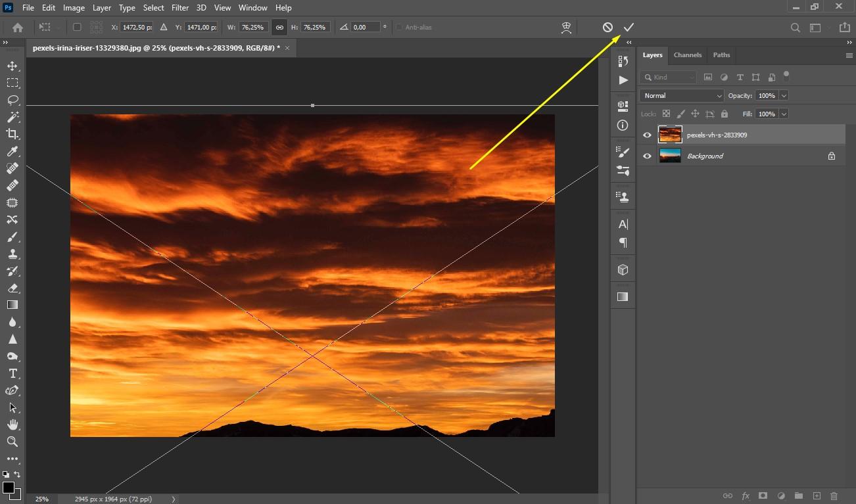
Task: Open the Filter menu
Action: coord(180,8)
